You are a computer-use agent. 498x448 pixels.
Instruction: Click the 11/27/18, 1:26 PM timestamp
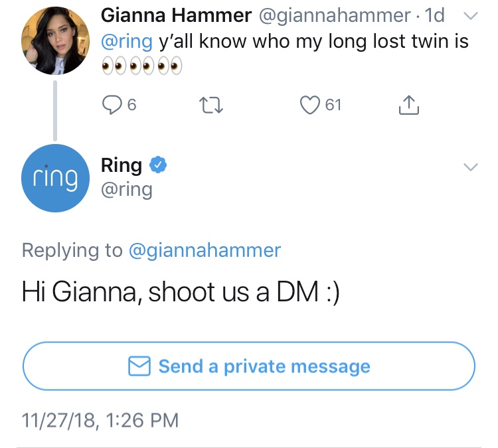click(100, 419)
